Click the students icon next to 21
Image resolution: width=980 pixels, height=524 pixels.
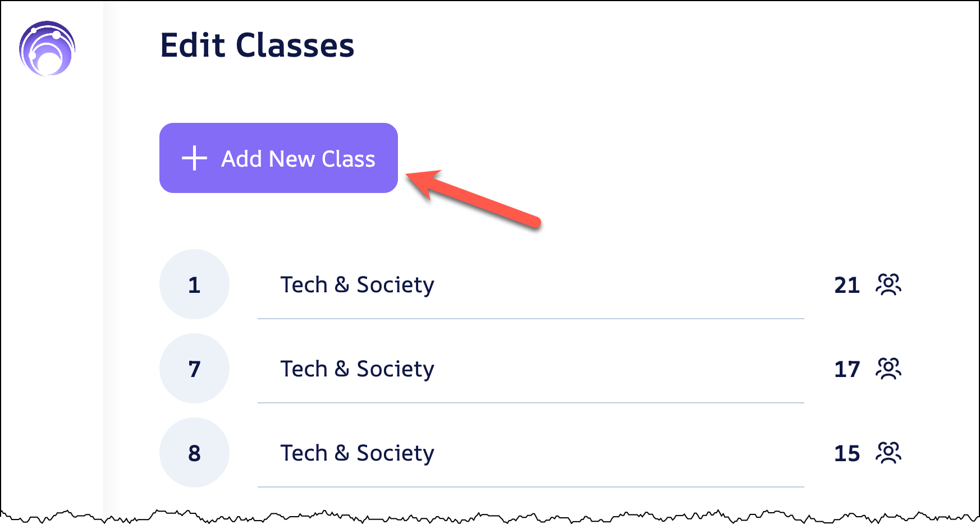click(888, 284)
